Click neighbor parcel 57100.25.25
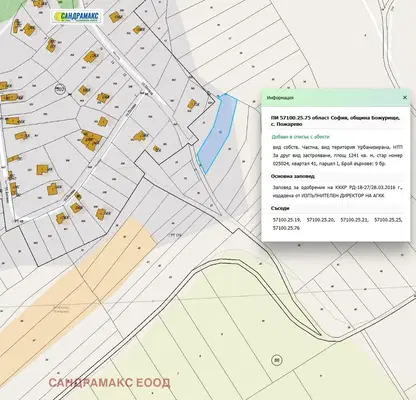Viewport: 416px width, 400px height. (x=388, y=220)
